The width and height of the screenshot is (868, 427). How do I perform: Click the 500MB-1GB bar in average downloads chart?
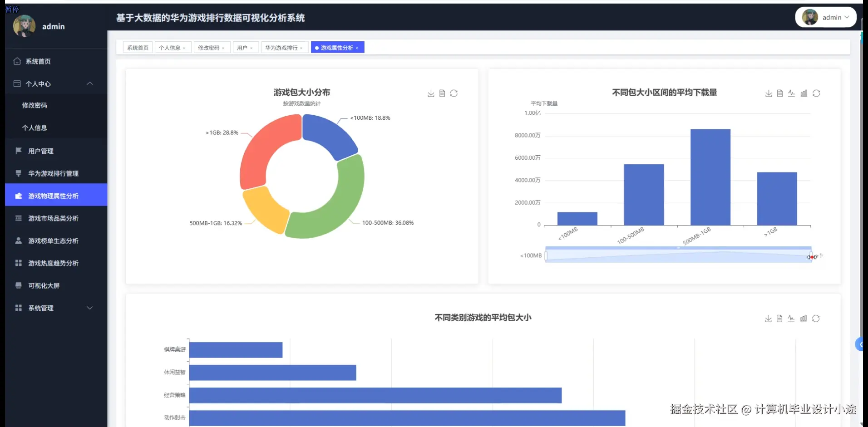710,177
